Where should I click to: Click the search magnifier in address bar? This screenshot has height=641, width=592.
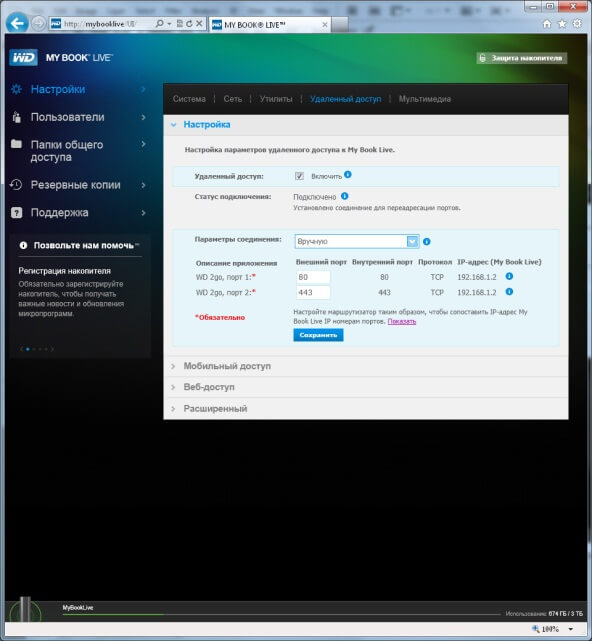pyautogui.click(x=159, y=24)
